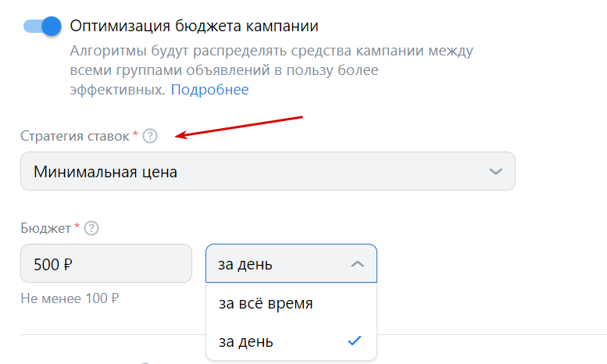607x364 pixels.
Task: Open the "Подробнее" link
Action: tap(209, 90)
